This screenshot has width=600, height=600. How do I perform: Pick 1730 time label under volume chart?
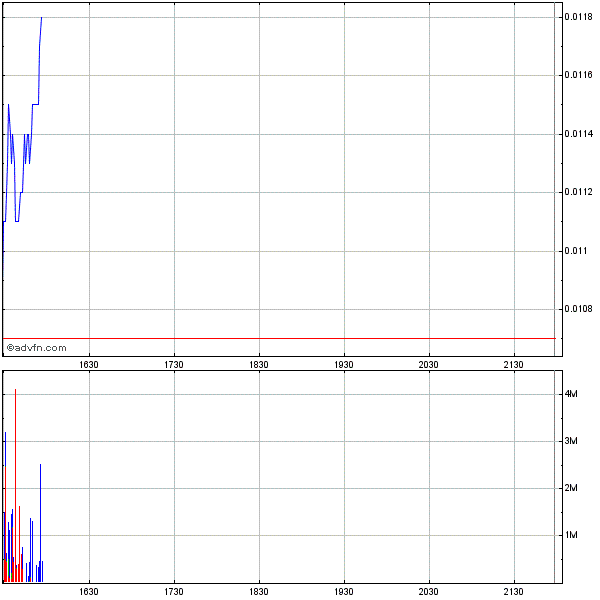pyautogui.click(x=174, y=592)
